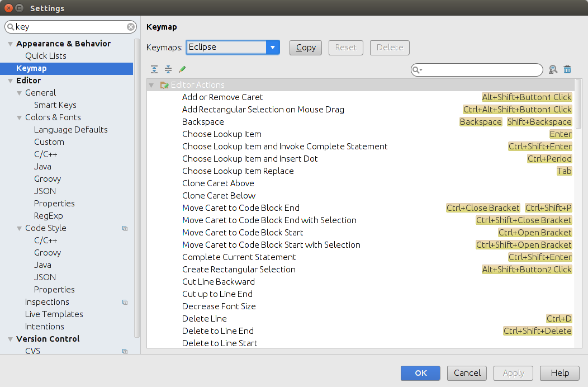Select the Backspace action row
This screenshot has width=588, height=387.
(x=203, y=122)
